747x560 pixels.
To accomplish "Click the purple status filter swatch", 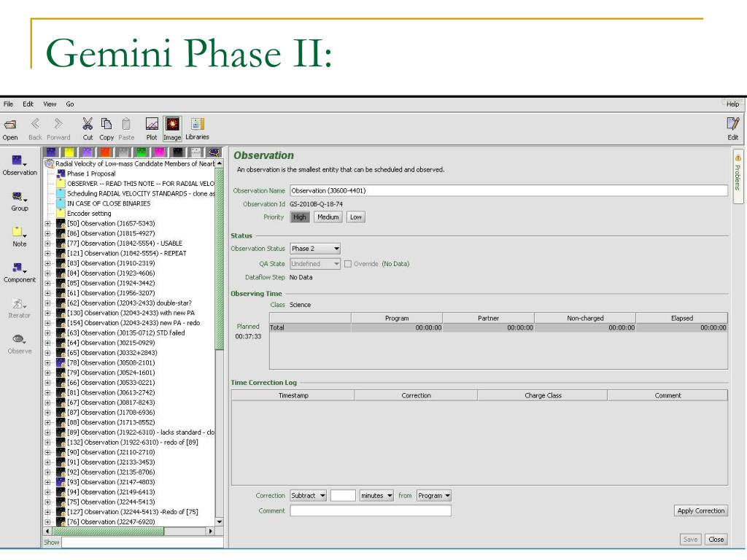I will (x=88, y=152).
